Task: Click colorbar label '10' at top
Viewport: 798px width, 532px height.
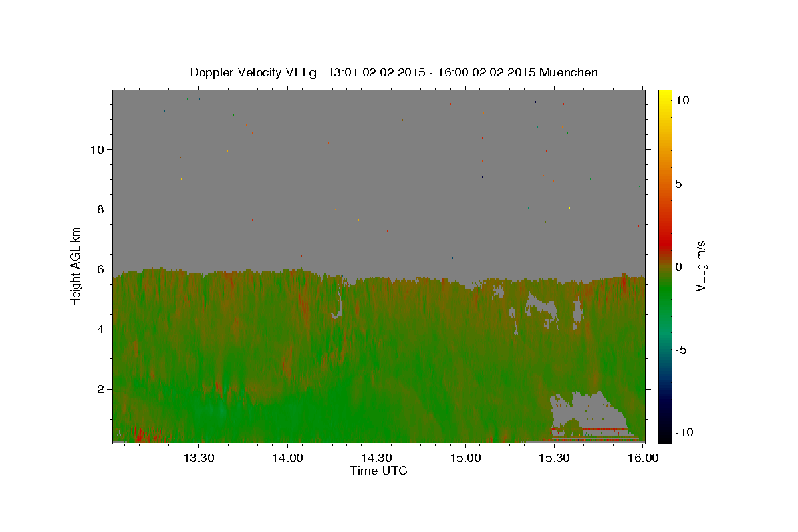Action: (682, 100)
